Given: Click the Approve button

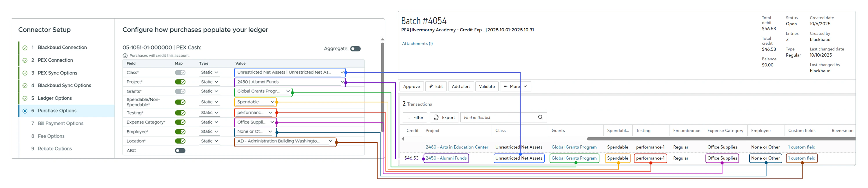Looking at the screenshot, I should click(x=411, y=86).
